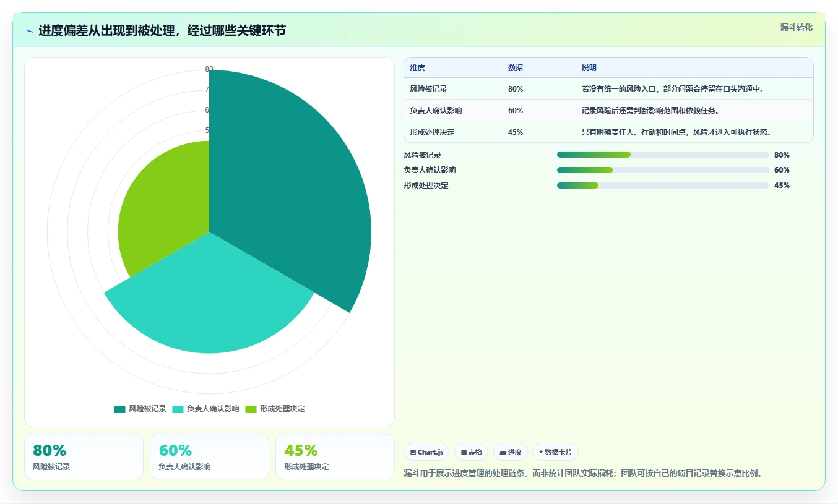The height and width of the screenshot is (504, 838).
Task: Click the 形成处理决定 progress bar
Action: 663,186
